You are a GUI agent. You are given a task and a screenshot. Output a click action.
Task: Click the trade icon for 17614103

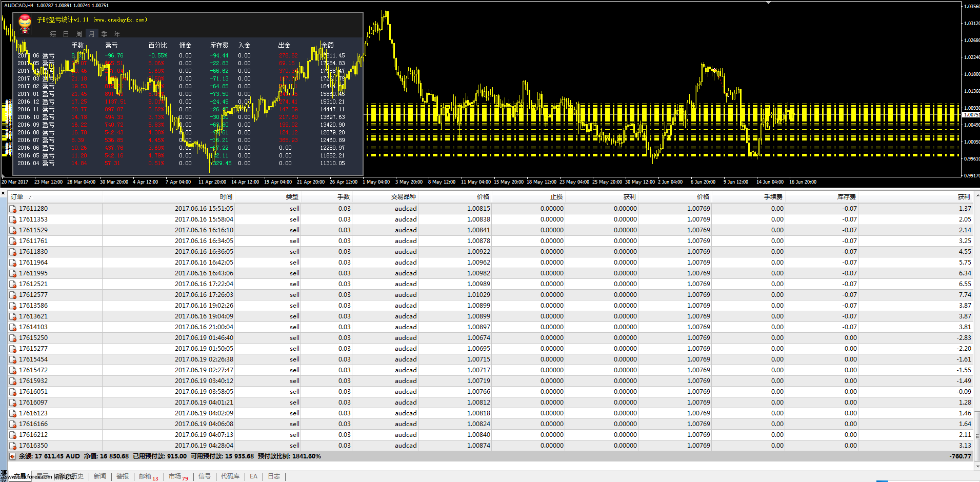(x=13, y=327)
